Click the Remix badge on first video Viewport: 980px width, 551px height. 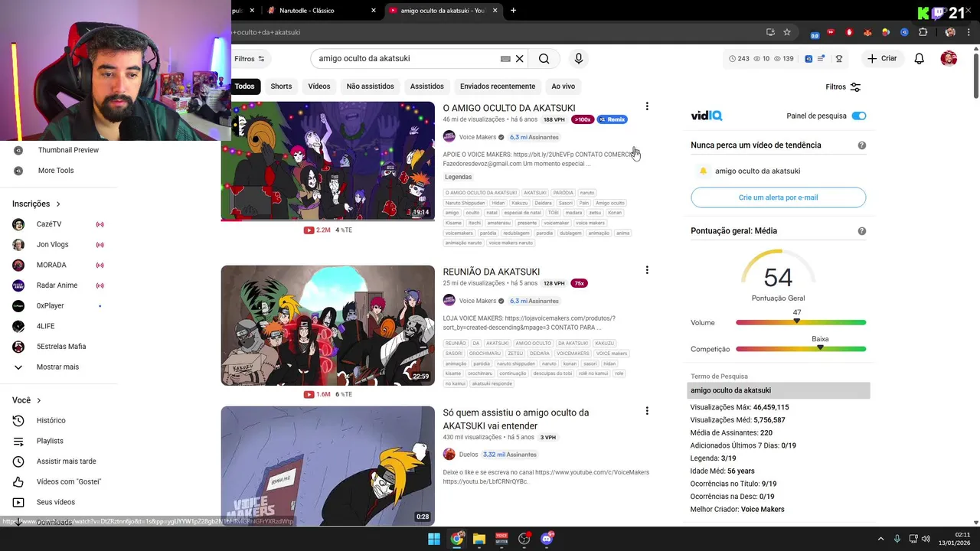tap(612, 119)
